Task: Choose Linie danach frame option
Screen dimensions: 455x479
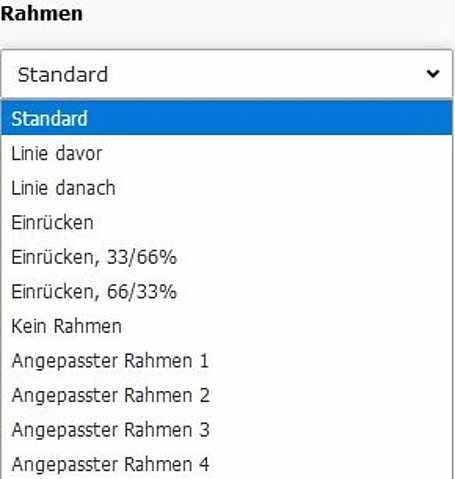Action: [x=227, y=188]
